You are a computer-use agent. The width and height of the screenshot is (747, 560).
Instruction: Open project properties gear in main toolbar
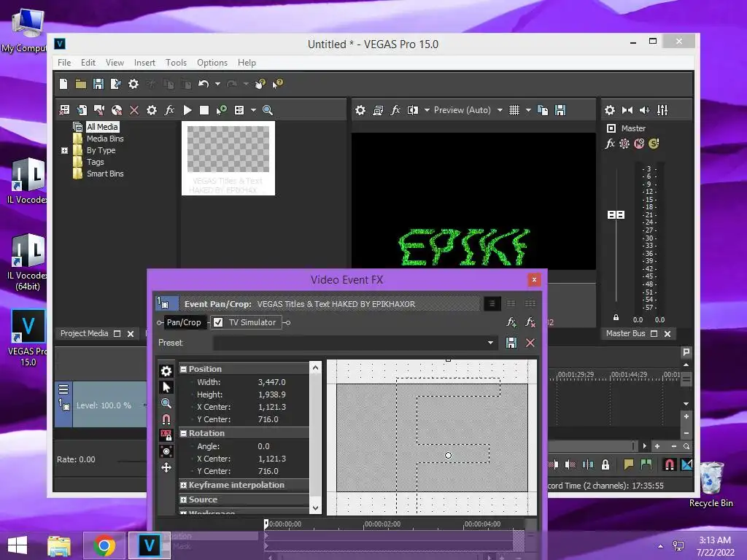(133, 85)
